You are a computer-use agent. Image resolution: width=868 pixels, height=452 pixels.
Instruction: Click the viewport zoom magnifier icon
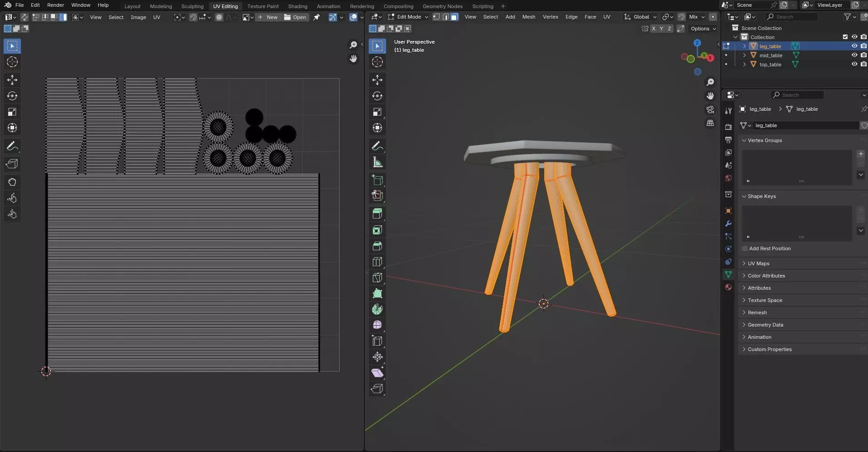[x=710, y=82]
